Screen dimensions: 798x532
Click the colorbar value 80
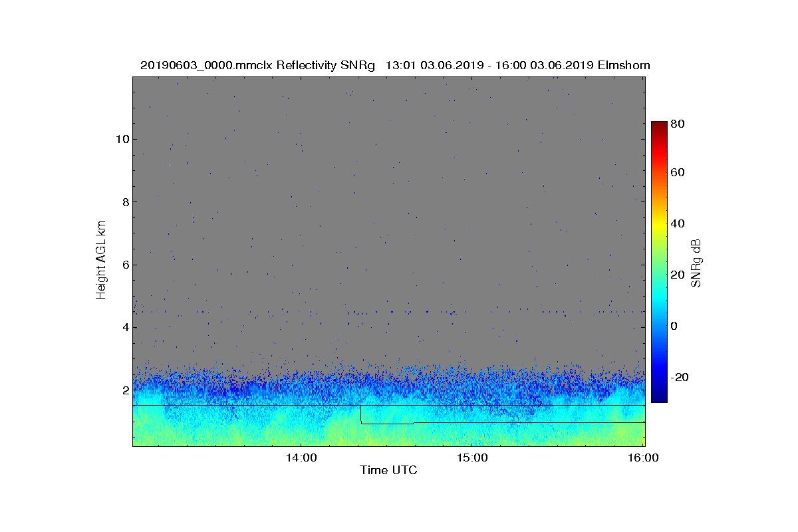(678, 124)
